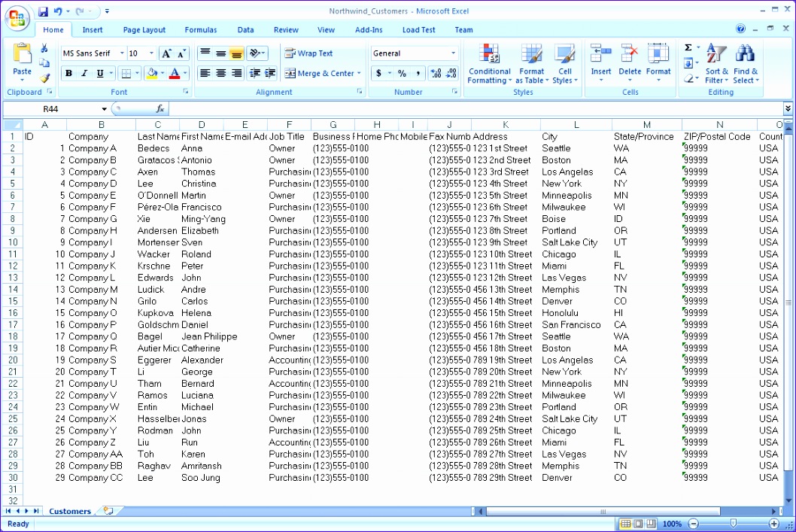This screenshot has height=532, width=796.
Task: Increase font size with Grow Font
Action: tap(166, 53)
